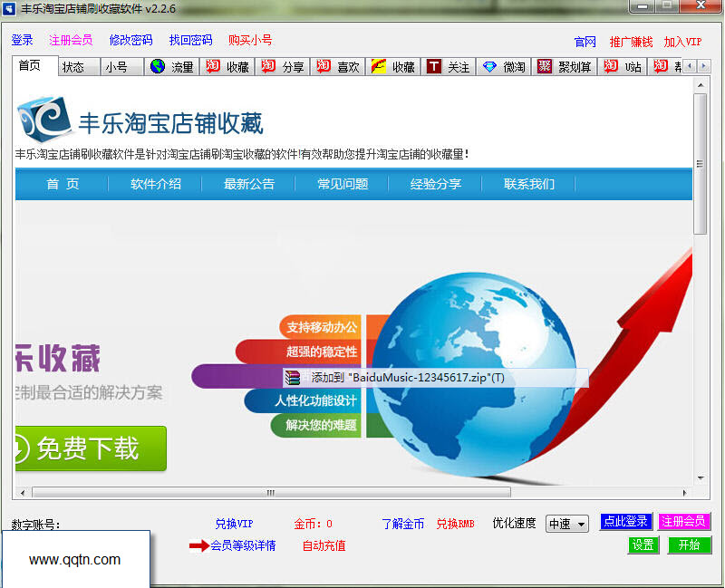
Task: Click the vertical scrollbar down arrow
Action: (x=701, y=478)
